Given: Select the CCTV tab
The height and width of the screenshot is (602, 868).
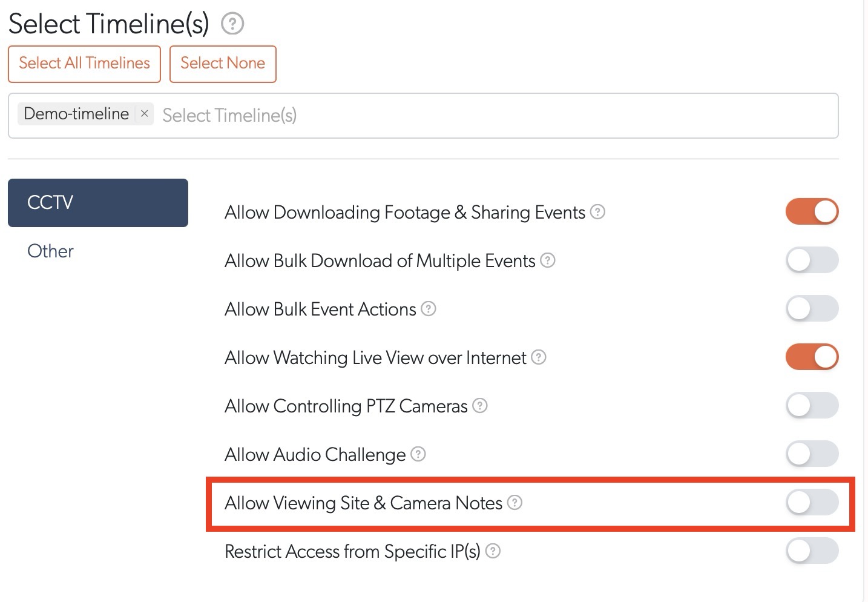Looking at the screenshot, I should (x=97, y=202).
